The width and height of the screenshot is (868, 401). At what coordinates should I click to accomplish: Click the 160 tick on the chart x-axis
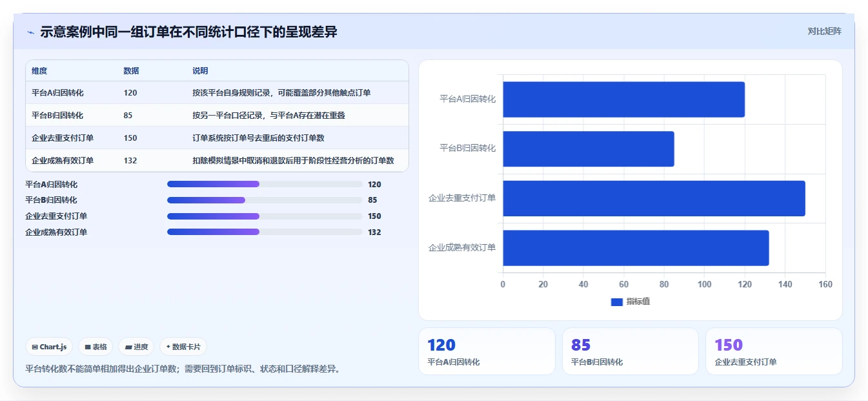[825, 285]
